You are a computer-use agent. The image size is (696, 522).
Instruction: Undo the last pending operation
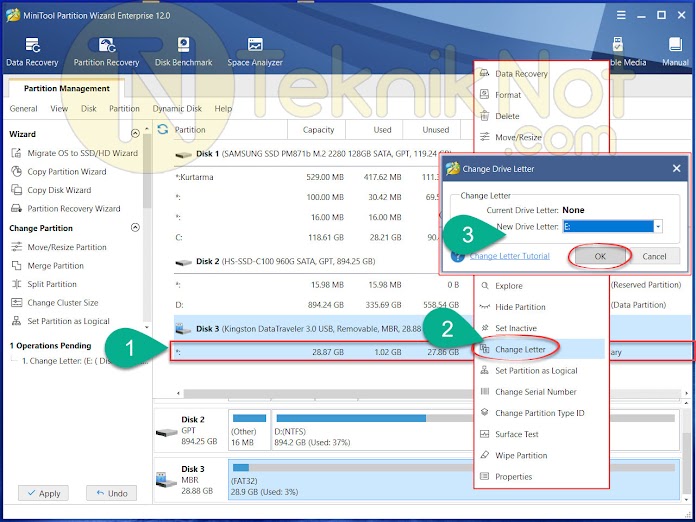click(111, 493)
